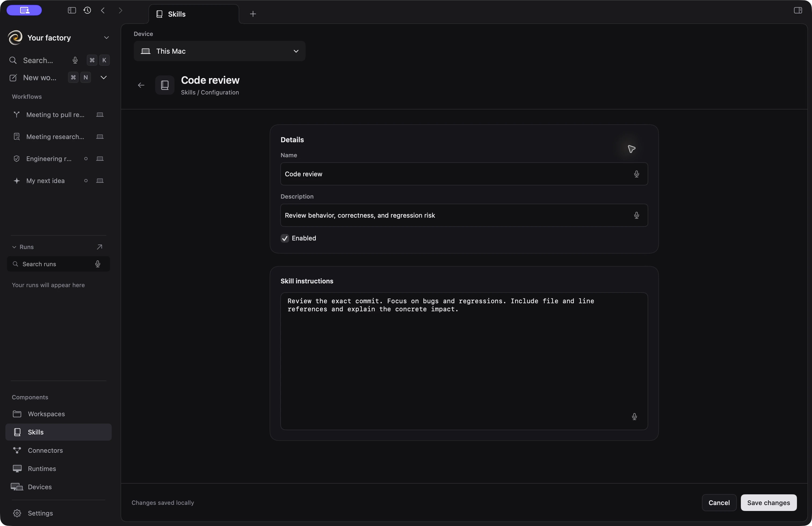Expand the Your factory dropdown chevron

coord(106,38)
